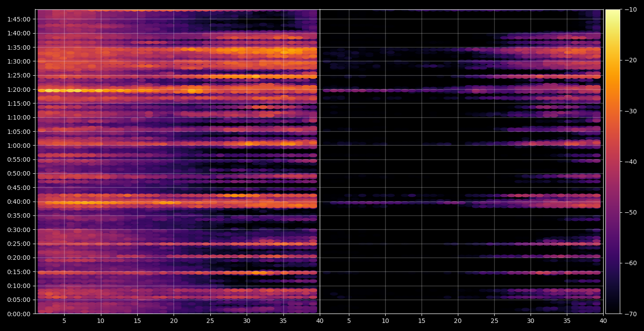
Task: Pick the 0:30:00 y-axis tick label
Action: 19,230
